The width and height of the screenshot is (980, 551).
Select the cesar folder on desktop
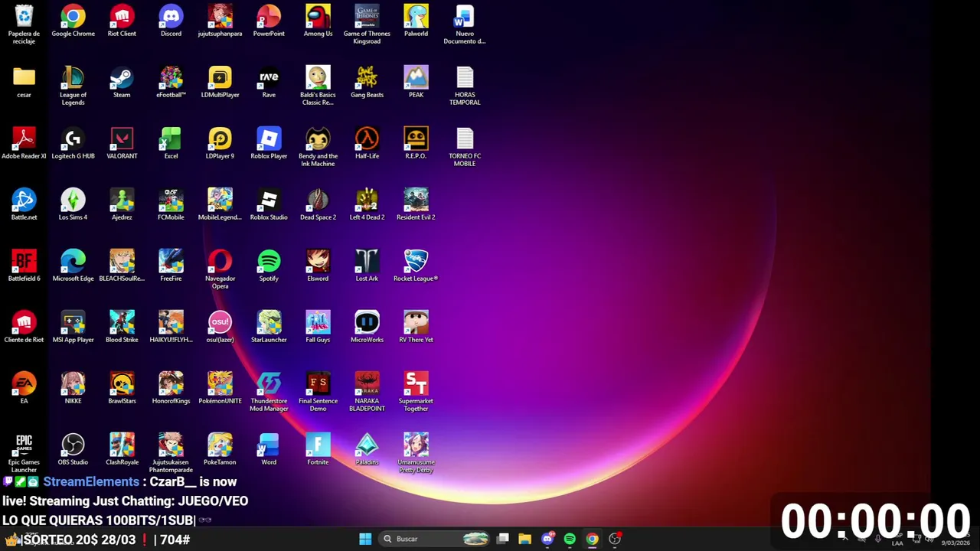click(24, 83)
